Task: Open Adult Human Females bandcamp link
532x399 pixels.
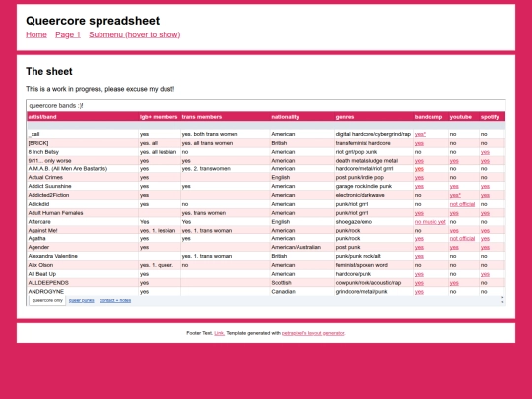Action: coord(419,213)
